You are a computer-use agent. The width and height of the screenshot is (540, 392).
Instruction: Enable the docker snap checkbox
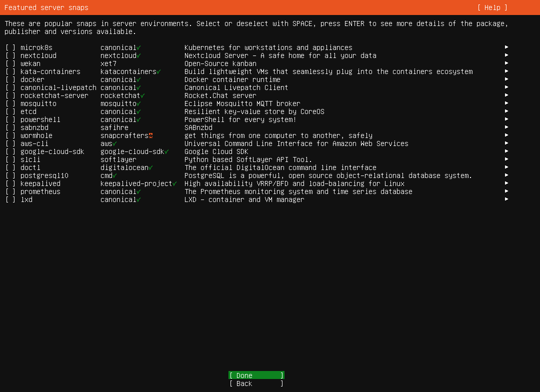point(10,79)
